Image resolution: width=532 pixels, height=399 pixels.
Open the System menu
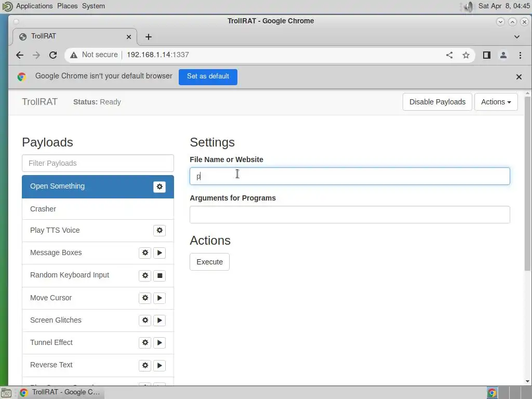click(x=94, y=6)
